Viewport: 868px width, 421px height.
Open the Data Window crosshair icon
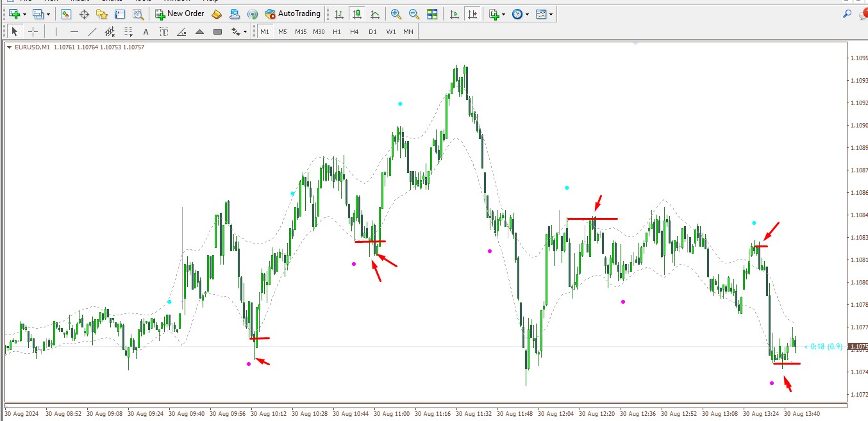click(x=84, y=13)
